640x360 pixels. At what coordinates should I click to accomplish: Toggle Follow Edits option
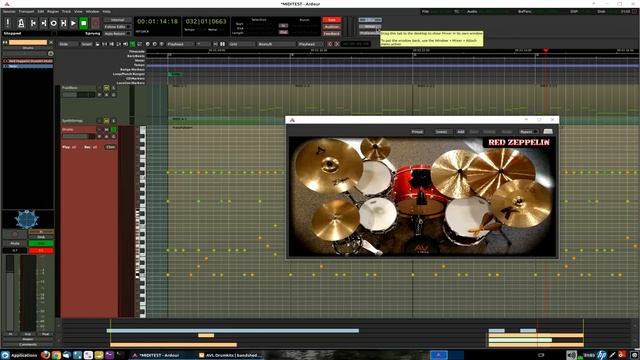click(118, 27)
